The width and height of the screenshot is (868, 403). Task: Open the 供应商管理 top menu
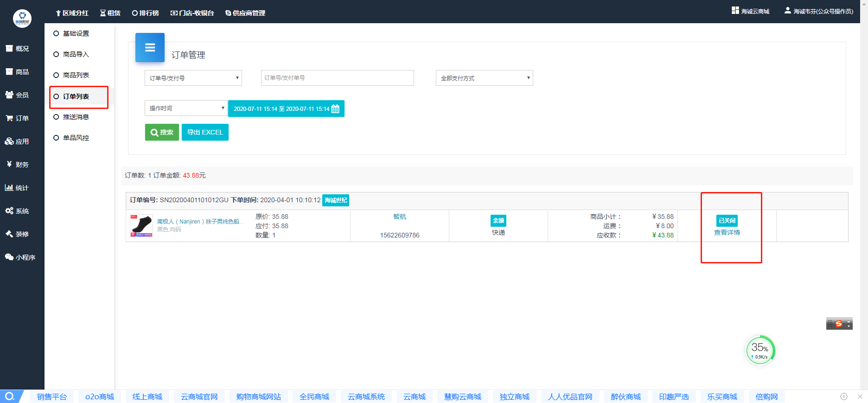point(245,13)
